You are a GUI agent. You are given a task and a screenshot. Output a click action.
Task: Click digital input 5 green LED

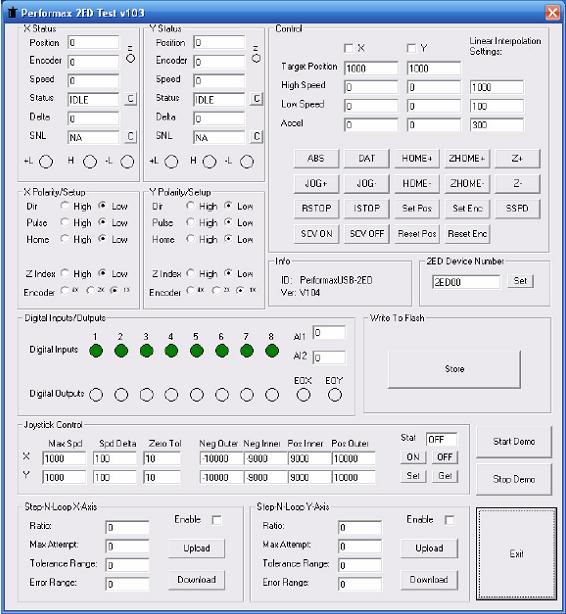(x=197, y=351)
